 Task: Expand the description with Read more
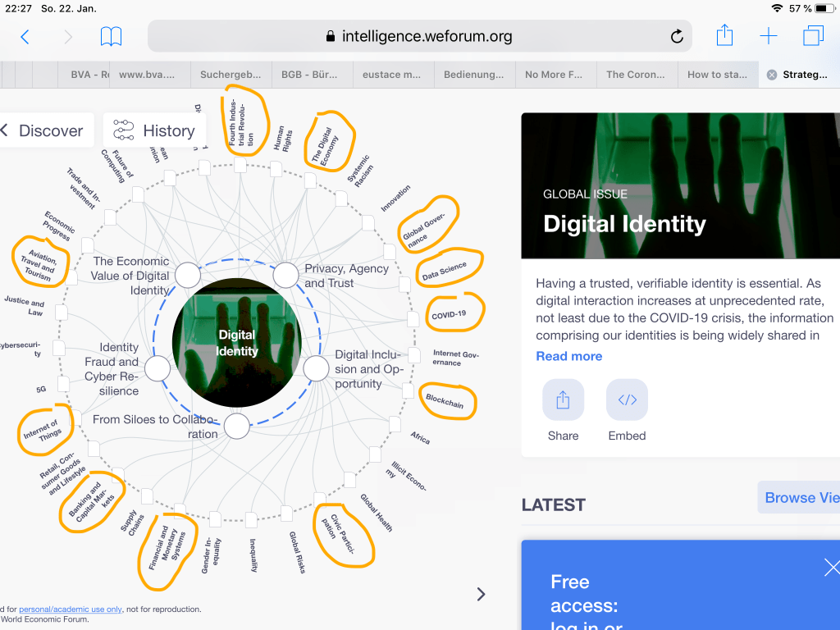point(568,356)
